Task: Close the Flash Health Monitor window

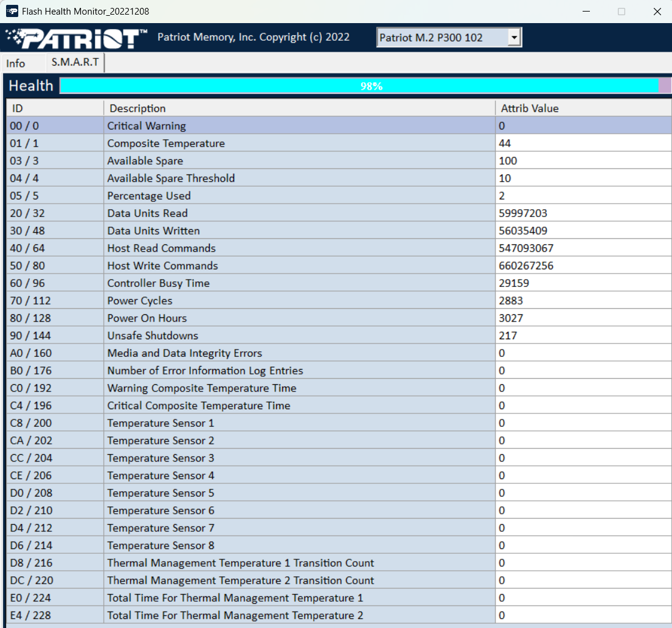Action: click(657, 12)
